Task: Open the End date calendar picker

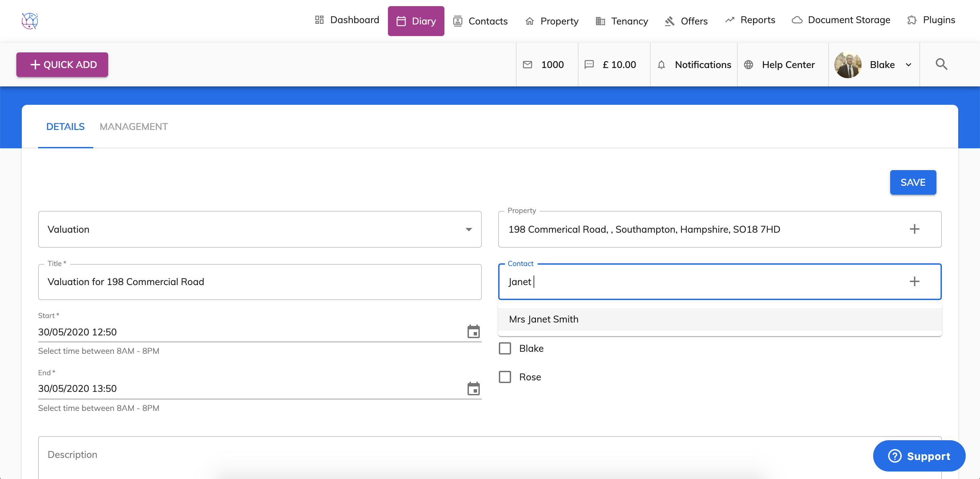Action: (x=473, y=389)
